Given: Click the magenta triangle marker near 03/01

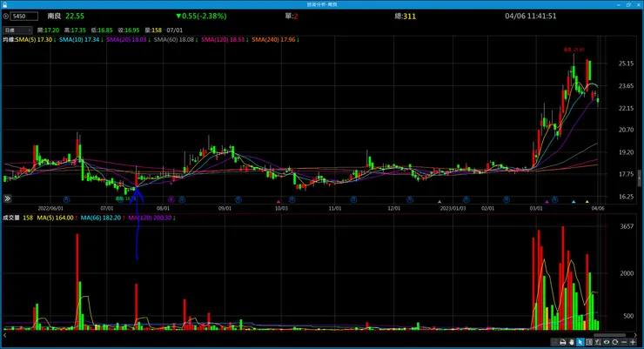Looking at the screenshot, I should 547,202.
